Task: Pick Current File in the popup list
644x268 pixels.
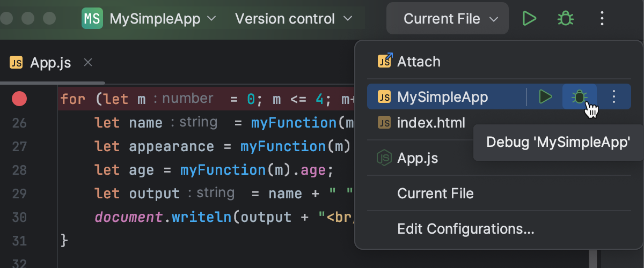Action: (435, 193)
